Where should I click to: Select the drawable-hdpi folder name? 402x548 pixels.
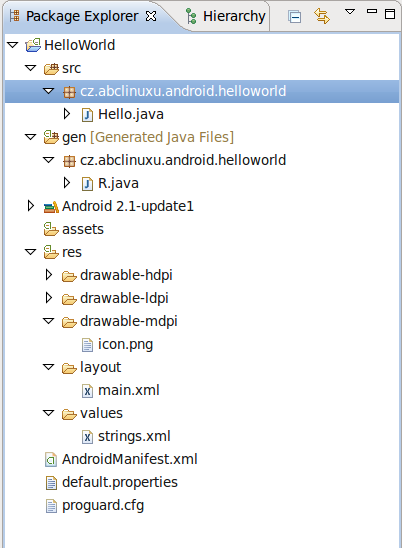pyautogui.click(x=126, y=275)
